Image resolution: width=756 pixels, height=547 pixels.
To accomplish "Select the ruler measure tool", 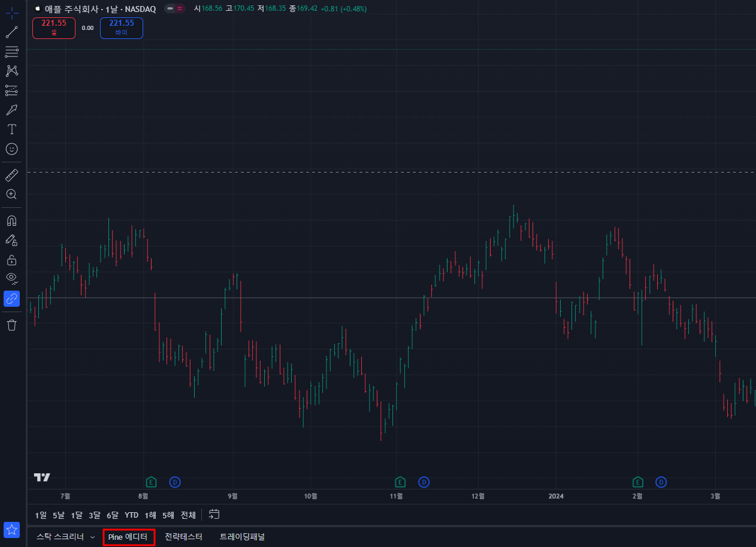I will (11, 175).
